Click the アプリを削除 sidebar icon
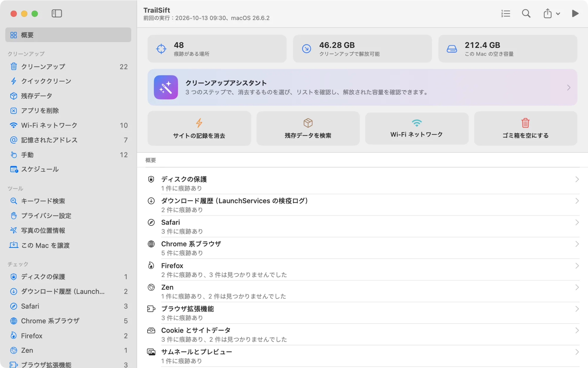The height and width of the screenshot is (368, 588). [14, 111]
